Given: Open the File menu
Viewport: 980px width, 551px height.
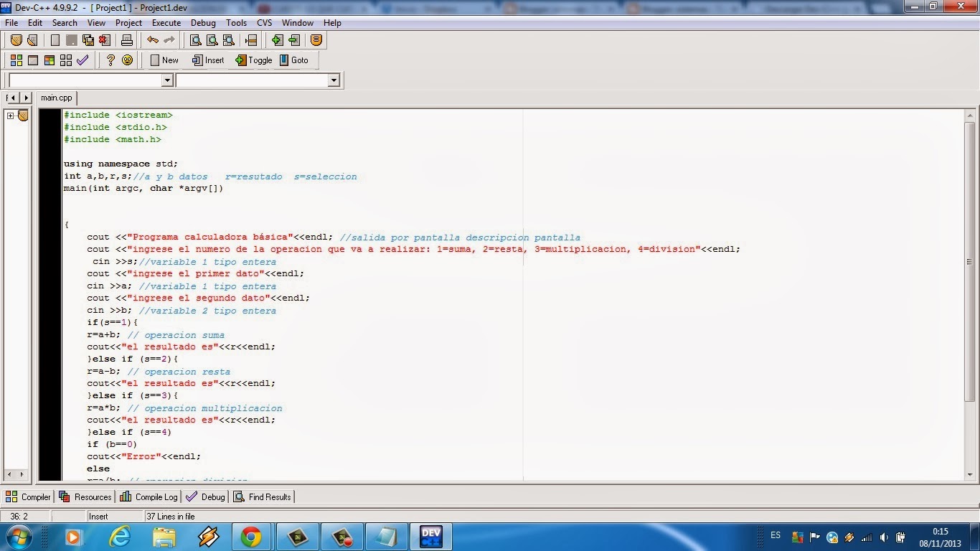Looking at the screenshot, I should [11, 23].
